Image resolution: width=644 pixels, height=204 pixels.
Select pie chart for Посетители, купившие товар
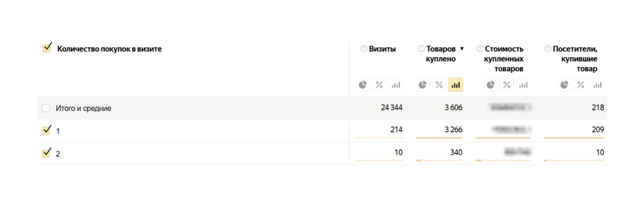click(x=564, y=85)
